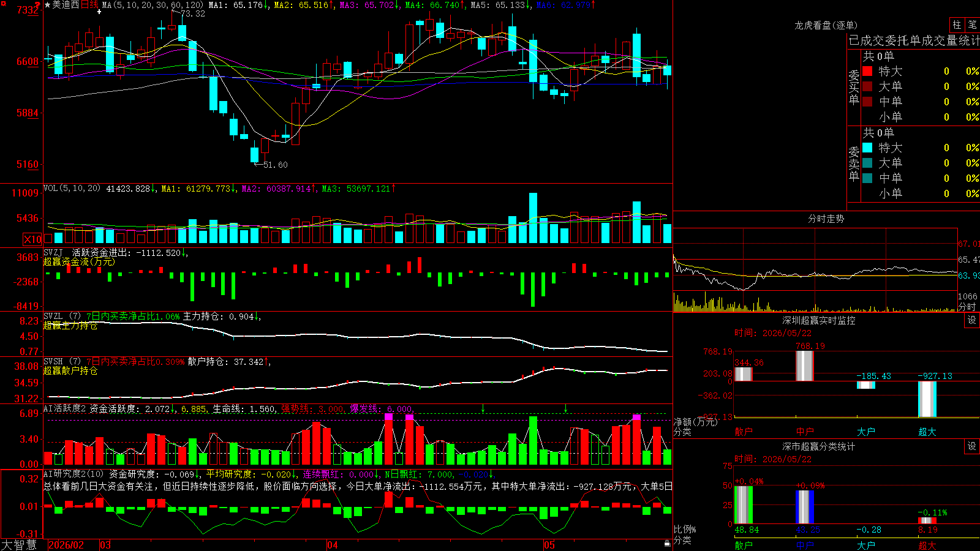This screenshot has height=551, width=980.
Task: Open settings 设 for 深圳超赢实时监控
Action: (x=972, y=320)
